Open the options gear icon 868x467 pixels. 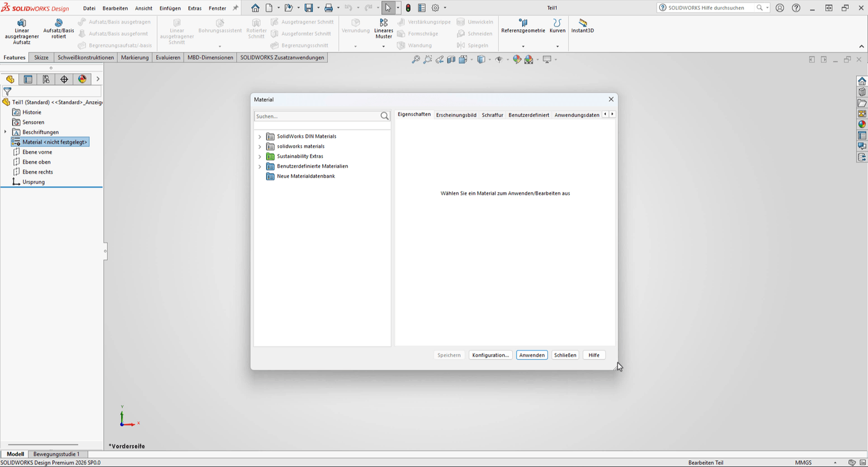pos(435,8)
